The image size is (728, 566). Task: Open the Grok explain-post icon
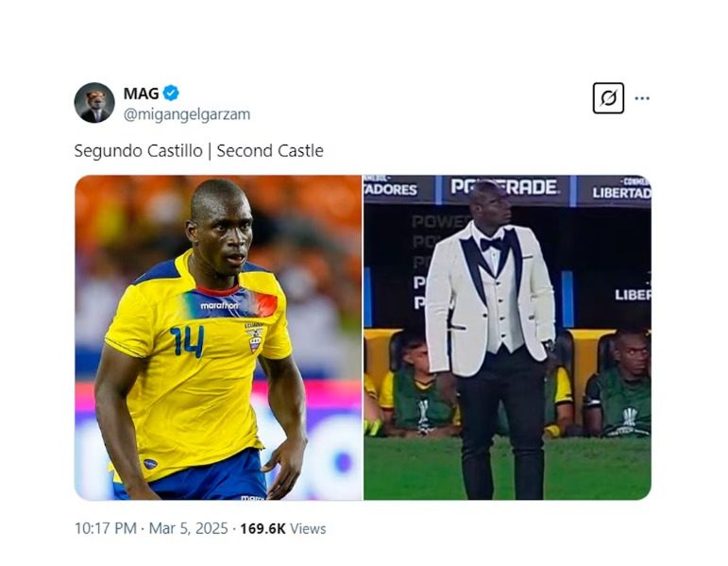[608, 97]
